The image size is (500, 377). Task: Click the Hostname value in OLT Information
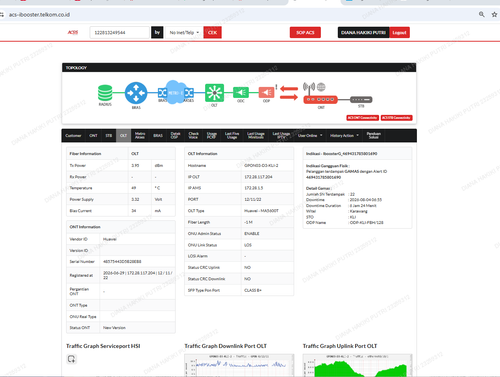click(261, 165)
